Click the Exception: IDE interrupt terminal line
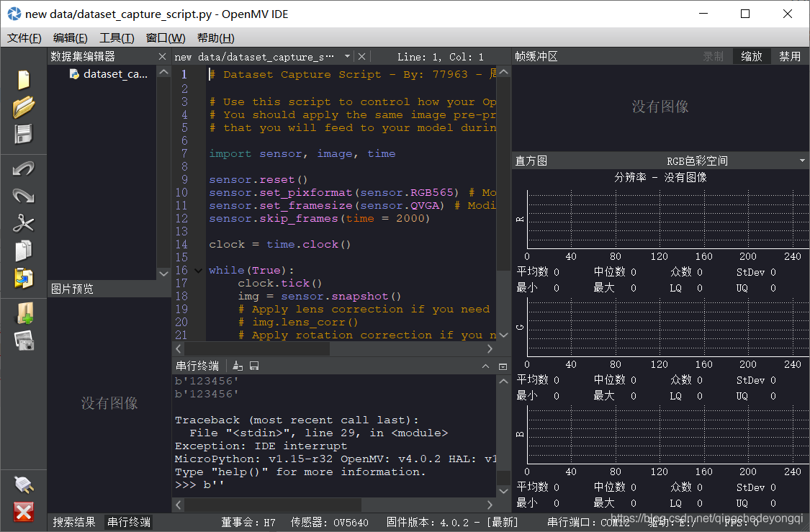 (261, 446)
